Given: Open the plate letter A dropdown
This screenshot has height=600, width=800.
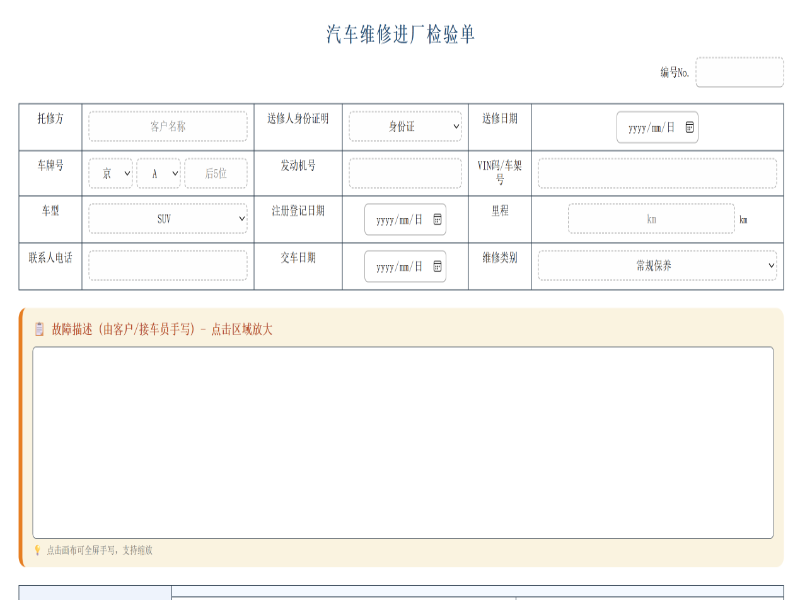Looking at the screenshot, I should [159, 173].
